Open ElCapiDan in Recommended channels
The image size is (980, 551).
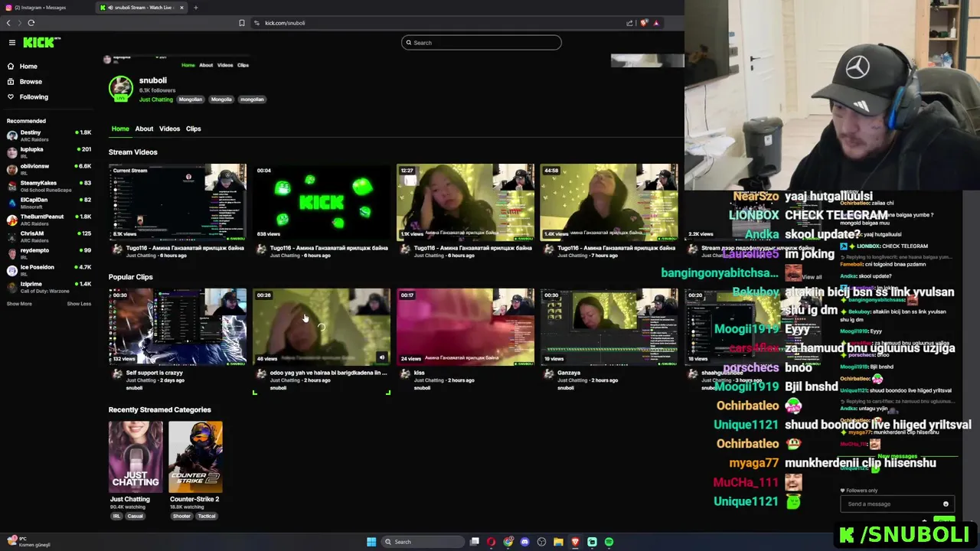[x=49, y=203]
